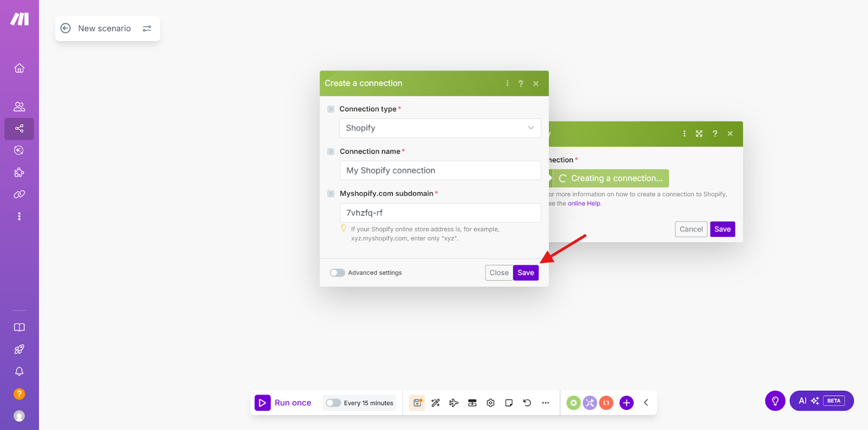The image size is (868, 430).
Task: Click the orange brackets favorite icon
Action: tap(607, 403)
